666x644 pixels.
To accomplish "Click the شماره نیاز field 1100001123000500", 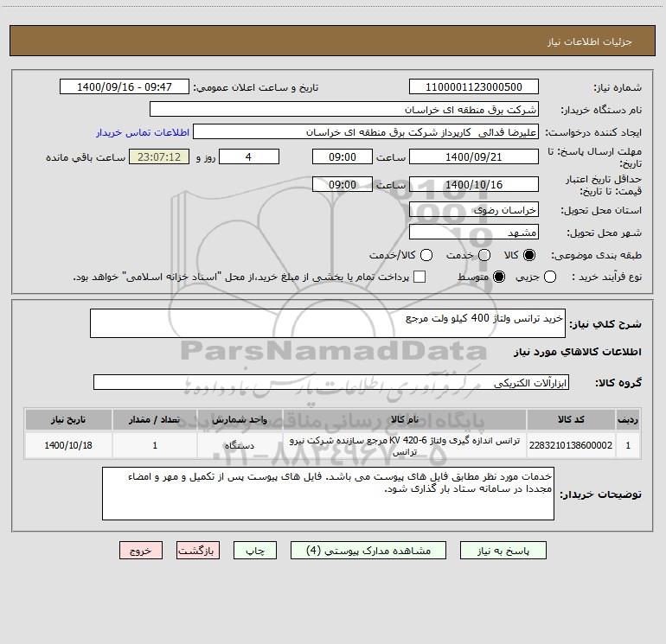I will (474, 86).
